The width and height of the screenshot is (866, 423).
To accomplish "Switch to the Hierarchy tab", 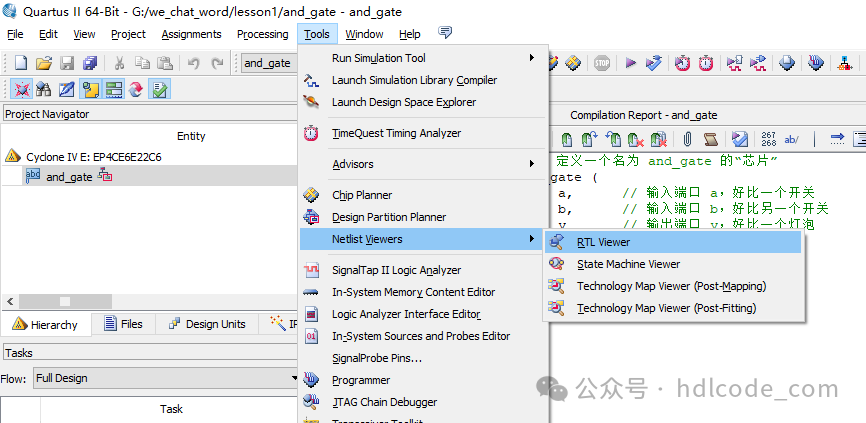I will pos(45,325).
